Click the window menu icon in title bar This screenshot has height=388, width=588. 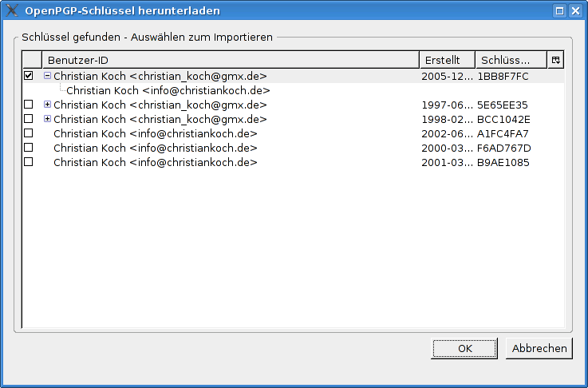point(12,10)
